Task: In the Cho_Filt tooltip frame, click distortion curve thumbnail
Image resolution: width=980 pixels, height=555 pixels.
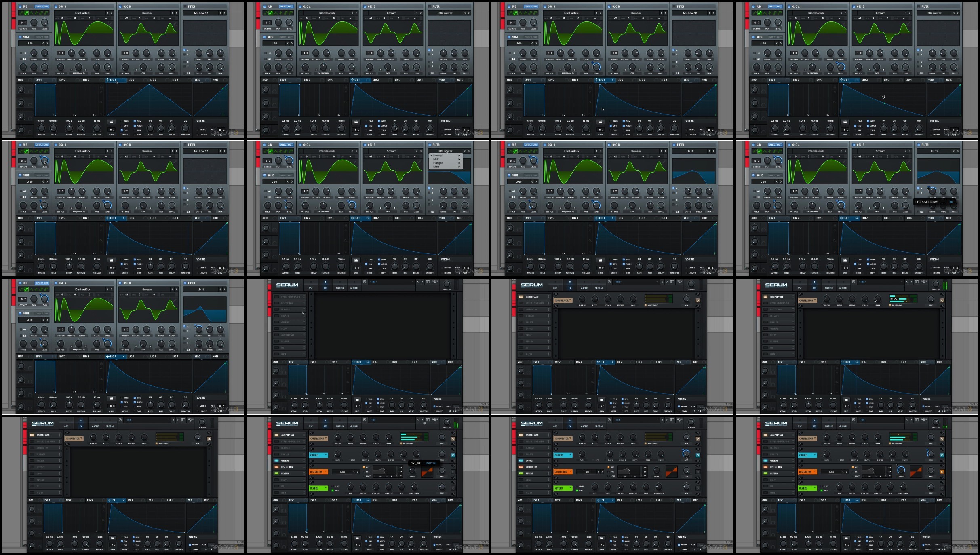Action: (427, 472)
